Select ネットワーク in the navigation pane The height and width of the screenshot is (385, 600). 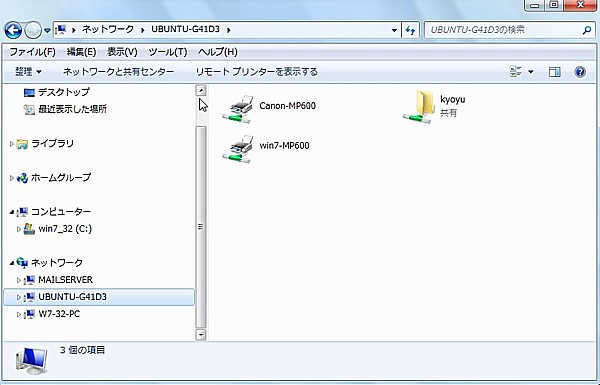click(57, 263)
